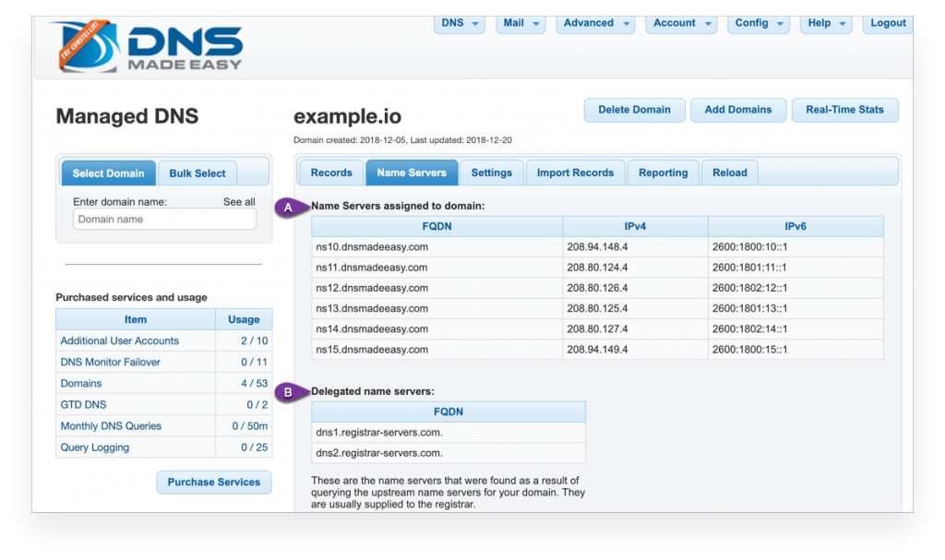Select the Name Servers tab
Screen dimensions: 945x560
point(412,173)
